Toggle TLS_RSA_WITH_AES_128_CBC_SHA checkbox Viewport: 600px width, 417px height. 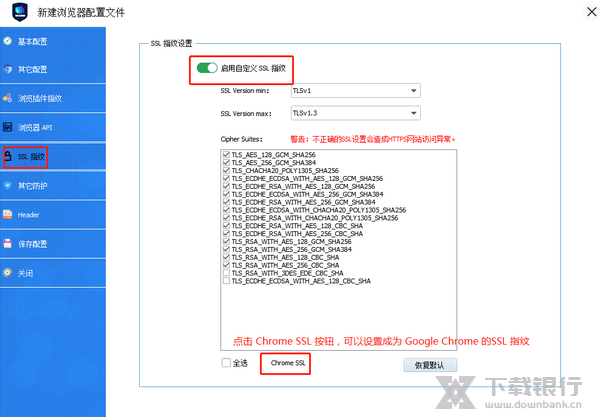[x=226, y=257]
